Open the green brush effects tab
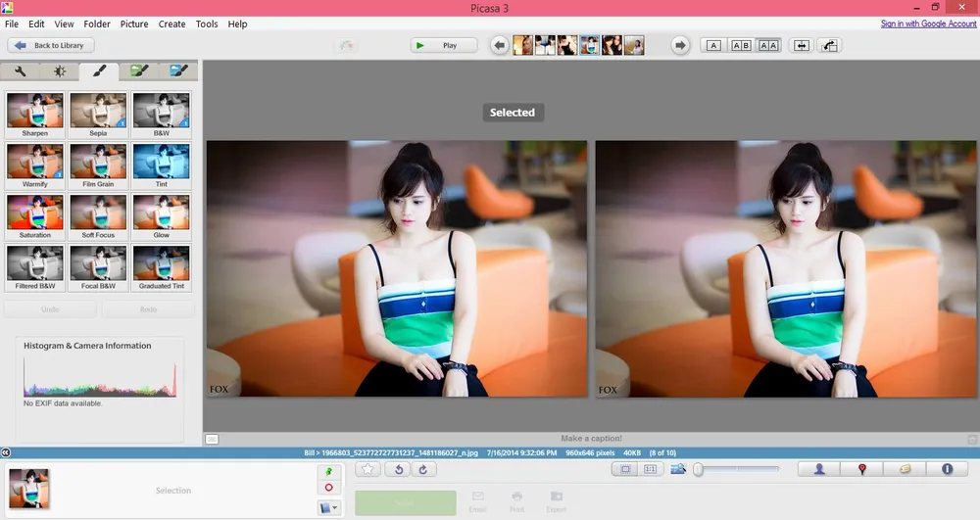Image resolution: width=980 pixels, height=520 pixels. coord(139,71)
